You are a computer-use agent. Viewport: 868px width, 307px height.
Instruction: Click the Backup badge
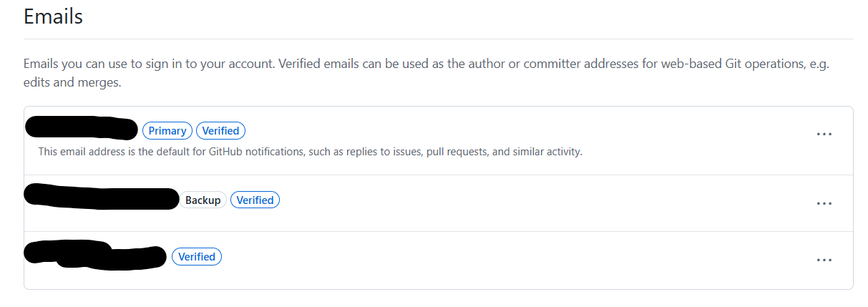203,200
